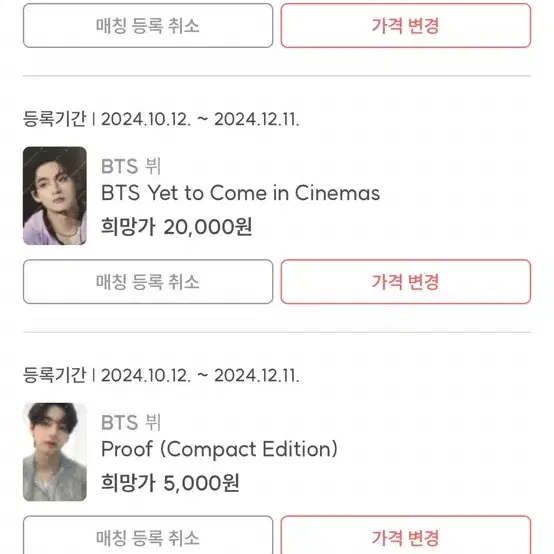
Task: Click 매칭 등록 취소 for Yet to Come listing
Action: click(x=148, y=282)
